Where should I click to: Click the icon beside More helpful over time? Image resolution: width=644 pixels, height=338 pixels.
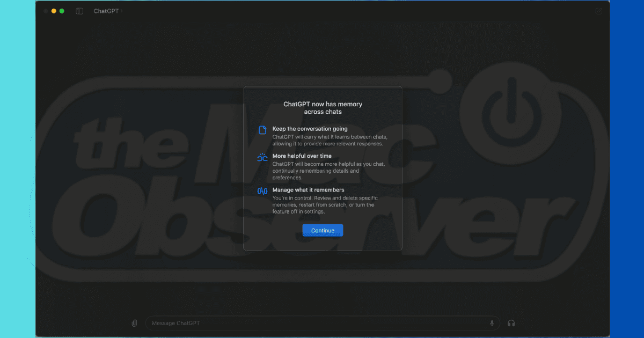coord(262,158)
